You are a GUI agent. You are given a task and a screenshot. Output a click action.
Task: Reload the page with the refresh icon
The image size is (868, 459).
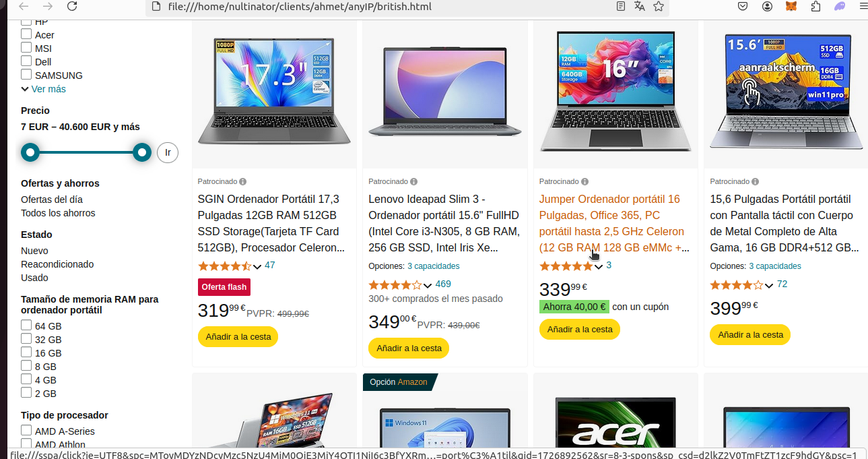tap(72, 7)
